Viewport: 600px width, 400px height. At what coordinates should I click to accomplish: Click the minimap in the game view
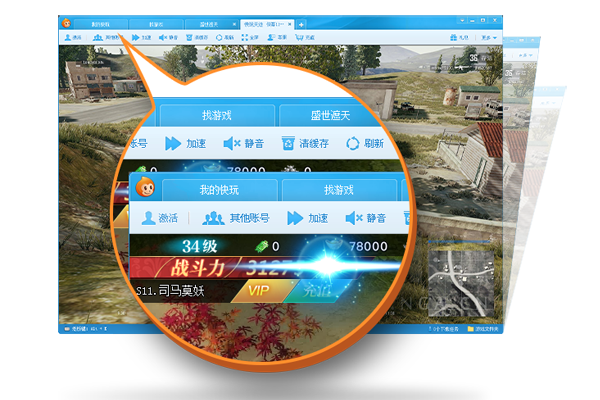click(461, 284)
